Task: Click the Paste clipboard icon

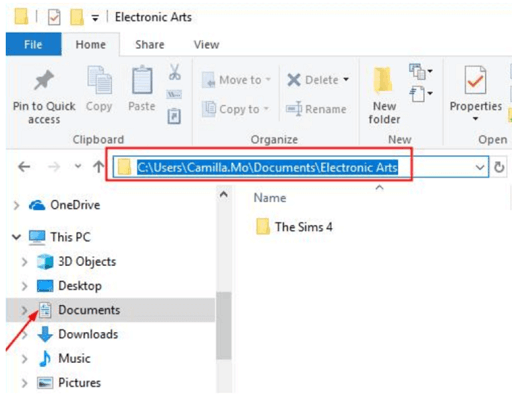Action: 142,80
